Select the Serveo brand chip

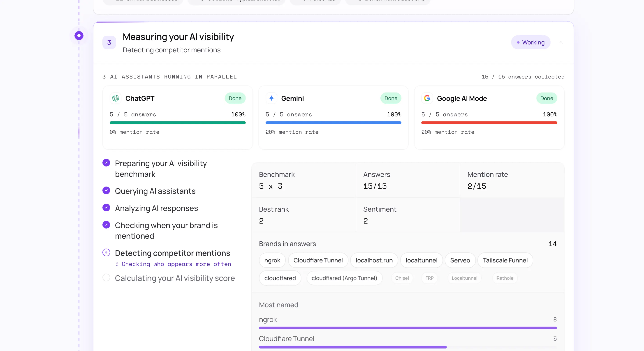pos(460,261)
